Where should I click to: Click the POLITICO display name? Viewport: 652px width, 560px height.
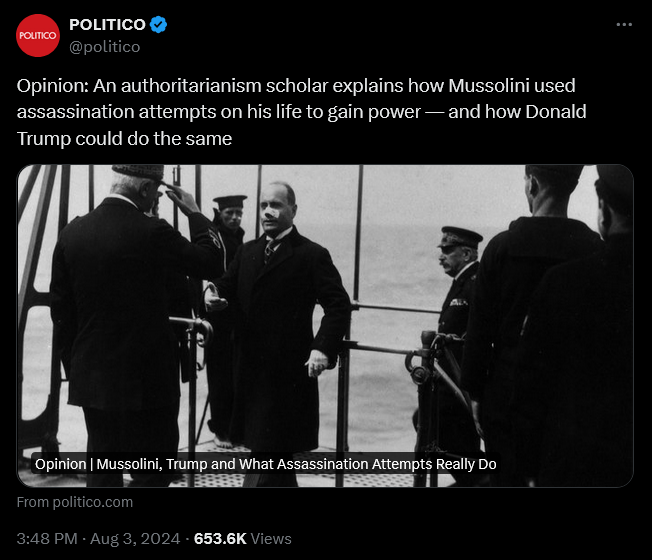tap(107, 25)
